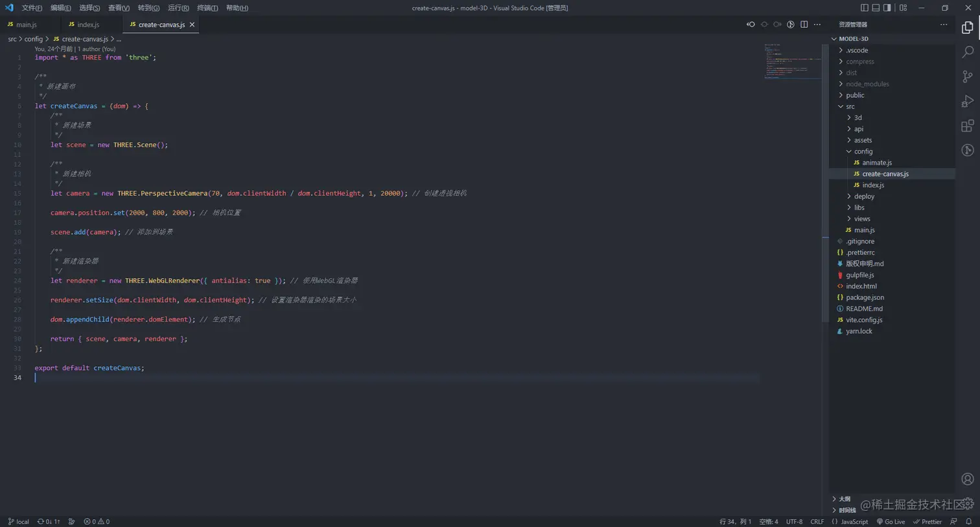This screenshot has height=527, width=980.
Task: Expand the 时间线 timeline section
Action: pyautogui.click(x=844, y=510)
